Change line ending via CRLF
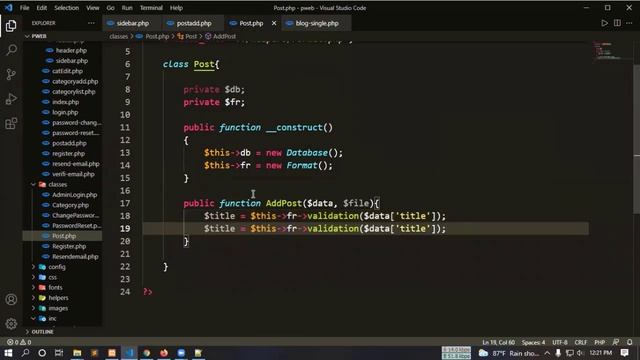The height and width of the screenshot is (360, 640). click(x=581, y=342)
